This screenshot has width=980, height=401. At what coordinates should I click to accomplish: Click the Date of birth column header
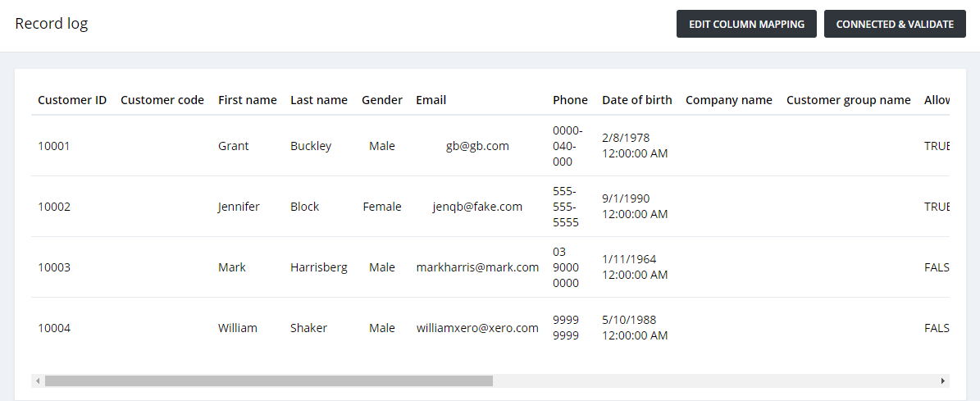click(x=637, y=100)
